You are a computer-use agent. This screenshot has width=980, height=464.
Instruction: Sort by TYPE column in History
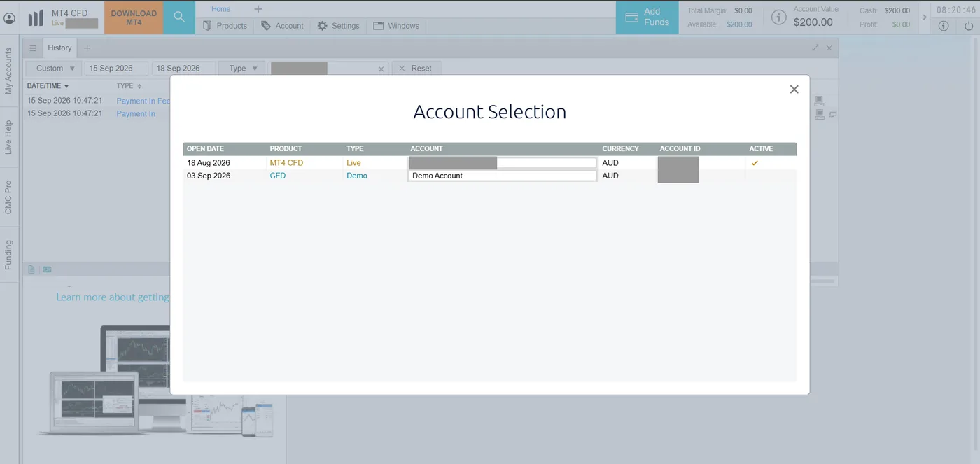tap(129, 86)
